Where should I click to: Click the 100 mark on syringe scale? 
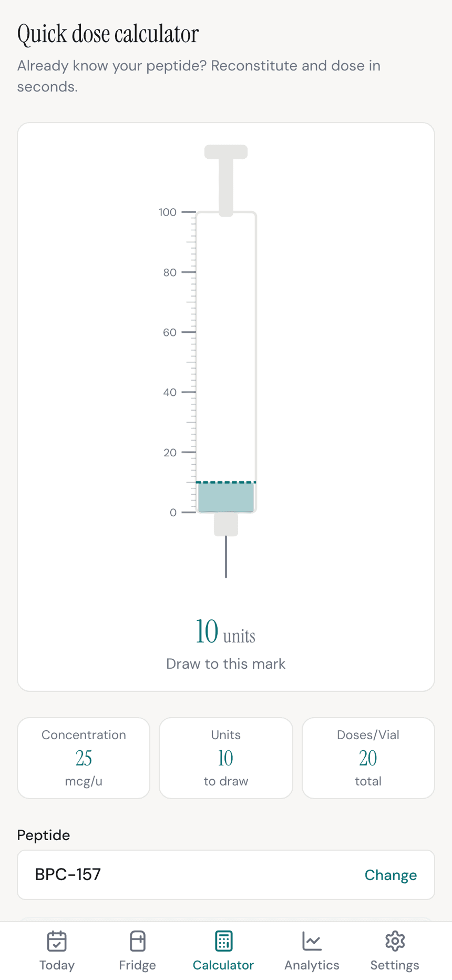click(x=168, y=212)
